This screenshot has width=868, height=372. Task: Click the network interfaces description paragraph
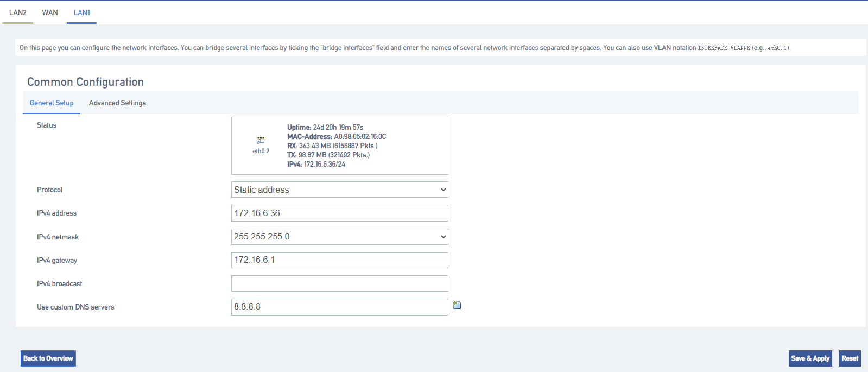[405, 48]
